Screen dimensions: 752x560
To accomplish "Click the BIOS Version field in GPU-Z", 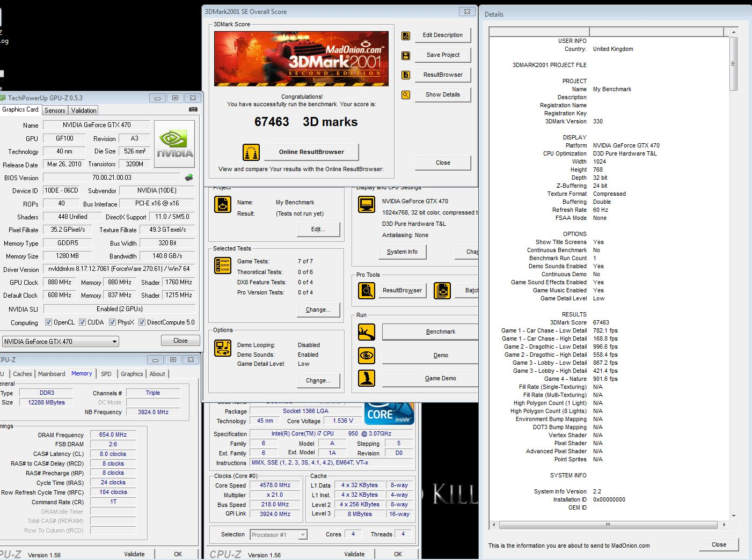I will pyautogui.click(x=112, y=178).
